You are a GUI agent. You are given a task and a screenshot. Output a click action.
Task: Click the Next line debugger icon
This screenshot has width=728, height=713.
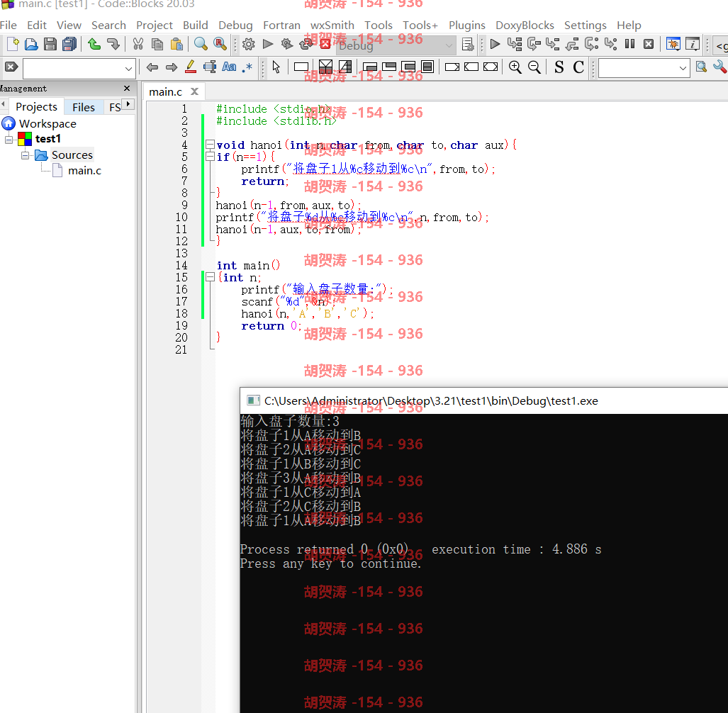tap(534, 45)
